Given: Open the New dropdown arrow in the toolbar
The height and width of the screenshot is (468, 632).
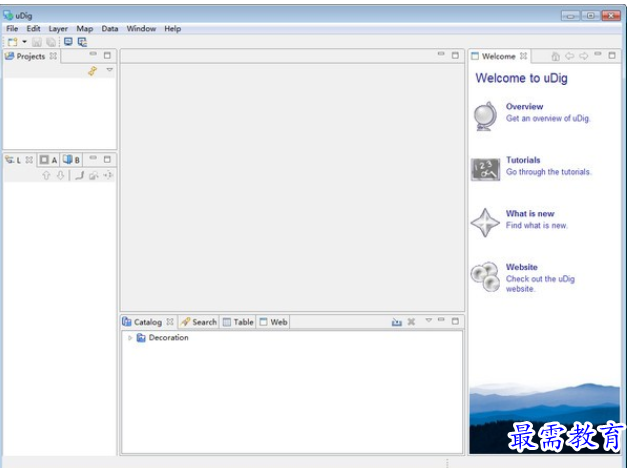Looking at the screenshot, I should tap(24, 42).
